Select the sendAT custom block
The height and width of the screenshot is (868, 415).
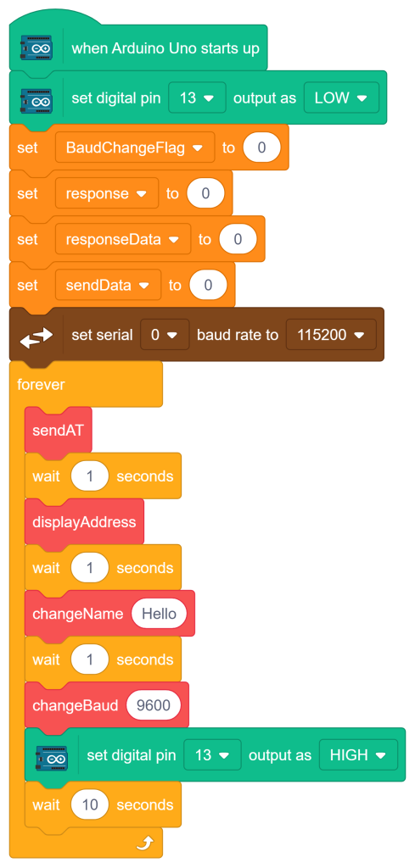(x=59, y=431)
